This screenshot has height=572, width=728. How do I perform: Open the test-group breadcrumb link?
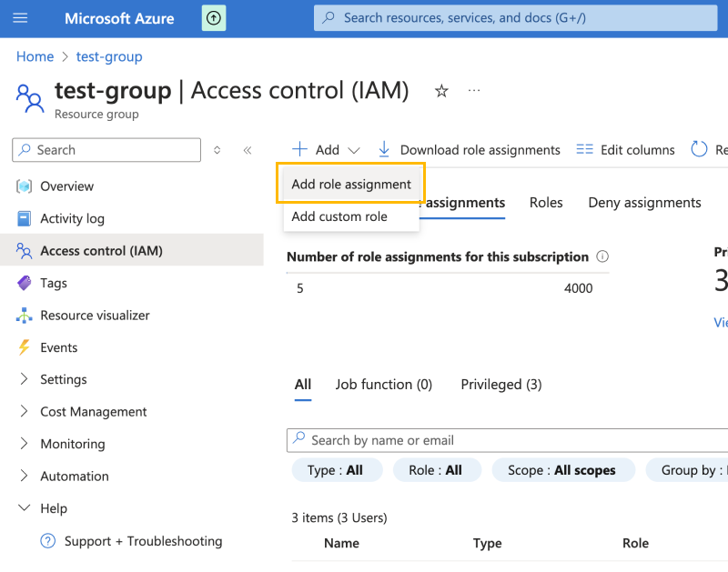tap(109, 56)
